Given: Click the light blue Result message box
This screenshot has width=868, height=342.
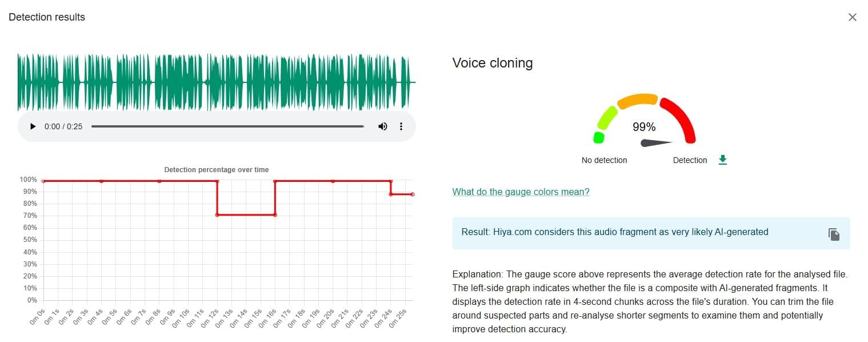Looking at the screenshot, I should (651, 233).
